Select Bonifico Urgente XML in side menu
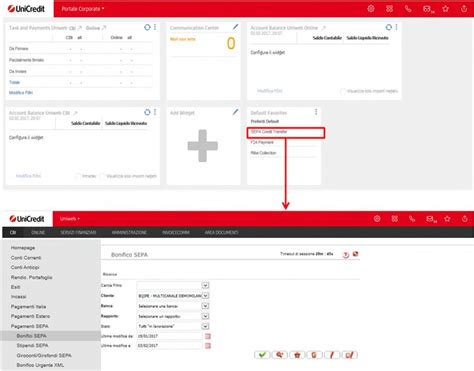Viewport: 474px width, 371px height. coord(40,365)
